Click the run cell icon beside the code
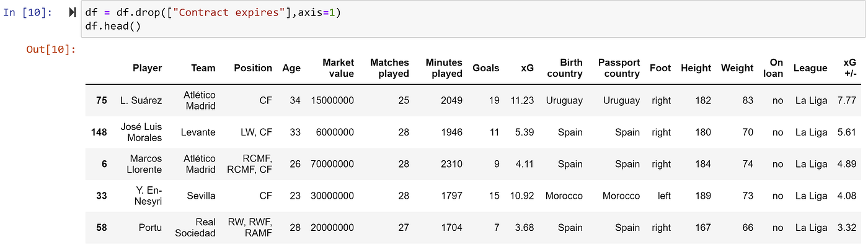The width and height of the screenshot is (868, 250). [x=73, y=13]
